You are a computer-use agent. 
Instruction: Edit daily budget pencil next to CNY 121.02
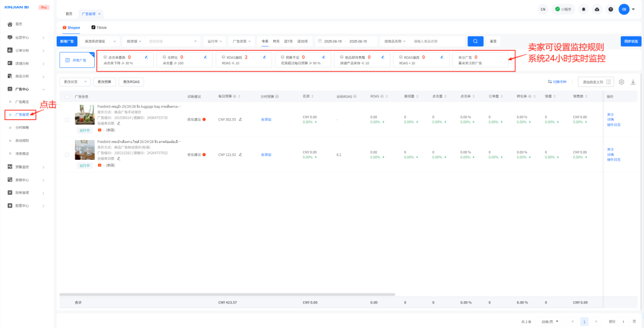click(x=240, y=155)
